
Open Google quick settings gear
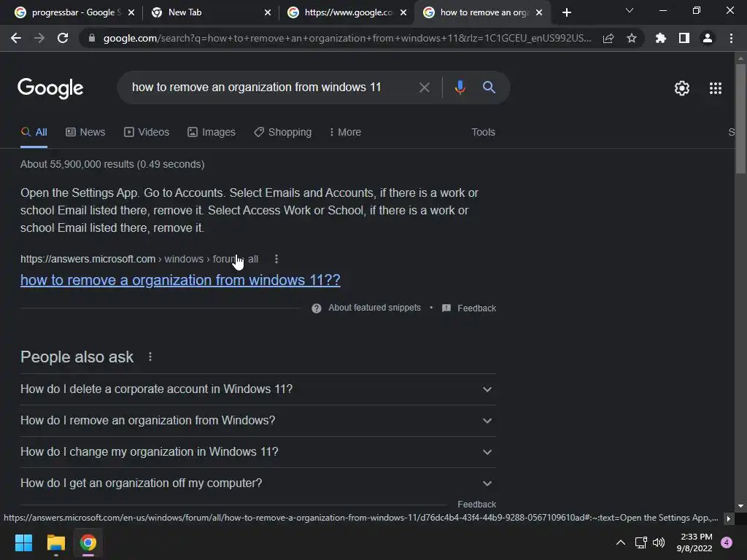point(682,88)
